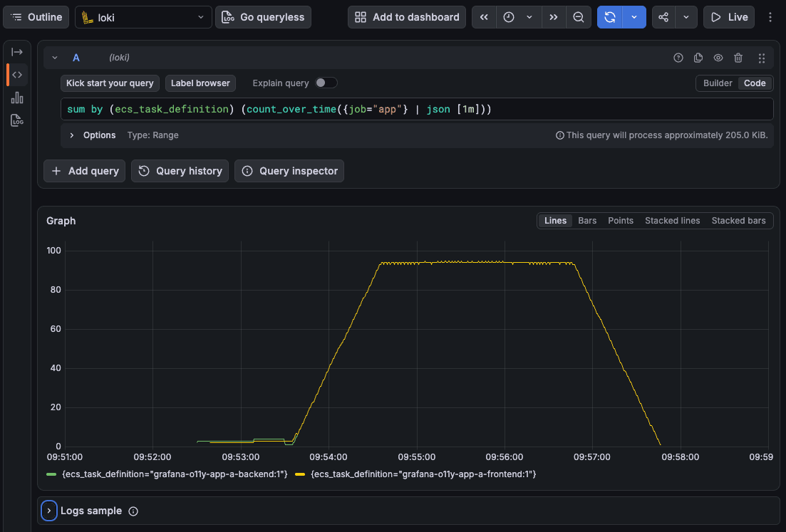Viewport: 786px width, 532px height.
Task: Click 09:55:00 axis label
Action: coord(417,457)
